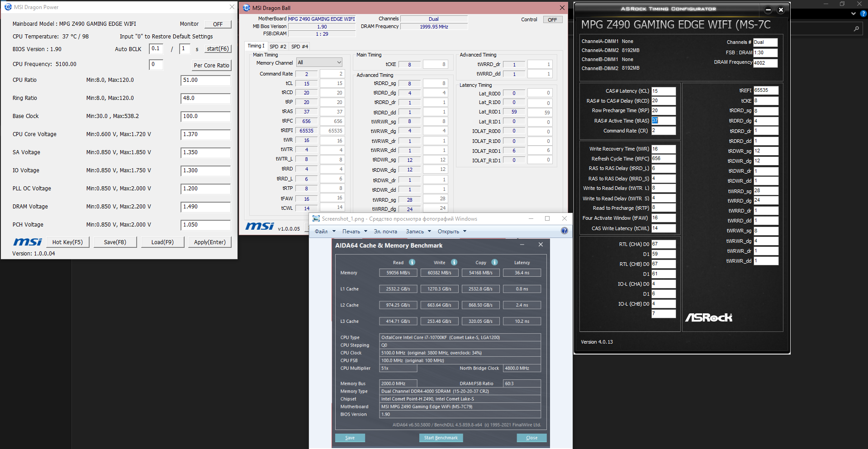Click the Write Recovery Time (tWR) field in ASRock
868x449 pixels.
[664, 149]
